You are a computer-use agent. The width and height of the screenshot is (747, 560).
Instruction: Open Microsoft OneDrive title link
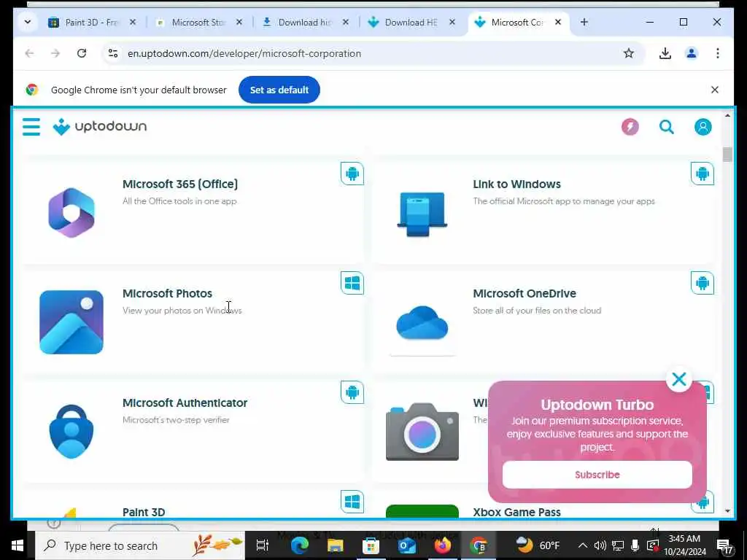point(525,294)
